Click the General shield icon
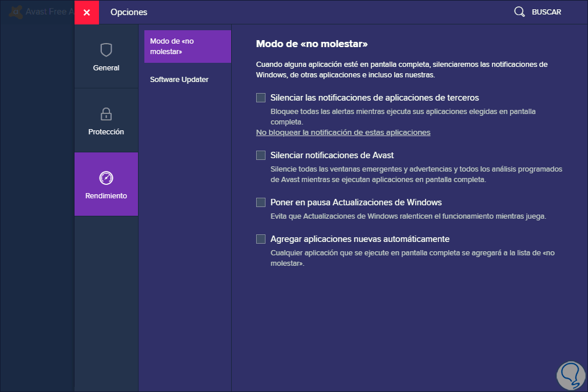The height and width of the screenshot is (392, 588). click(106, 50)
